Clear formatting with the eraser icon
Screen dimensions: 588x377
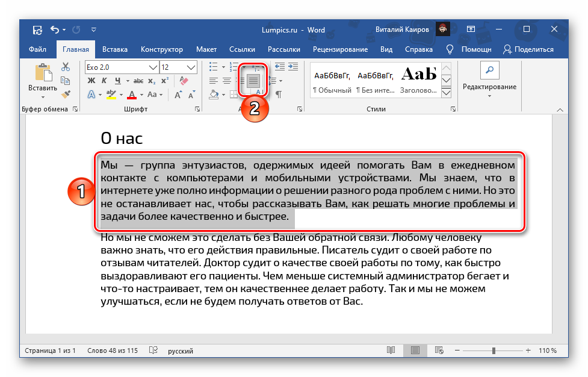point(184,81)
